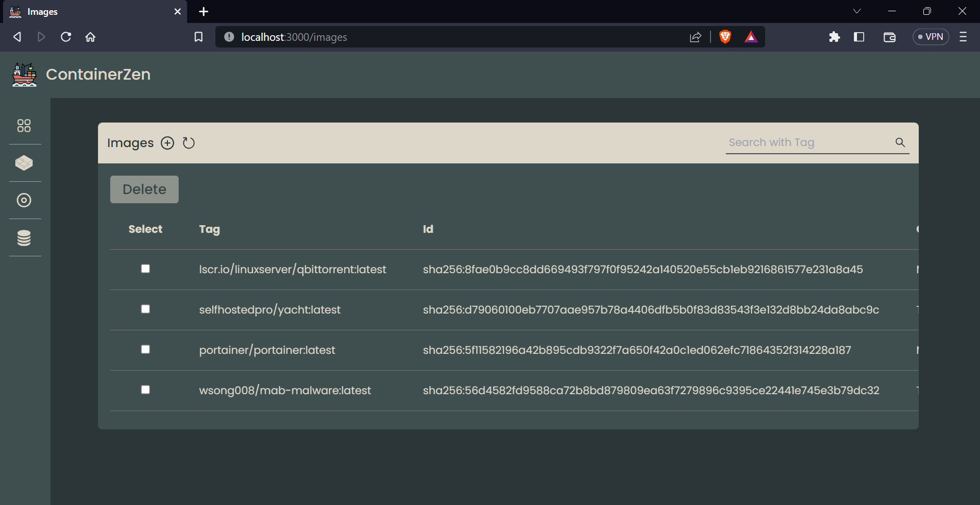
Task: Click the Id column header
Action: pyautogui.click(x=428, y=229)
